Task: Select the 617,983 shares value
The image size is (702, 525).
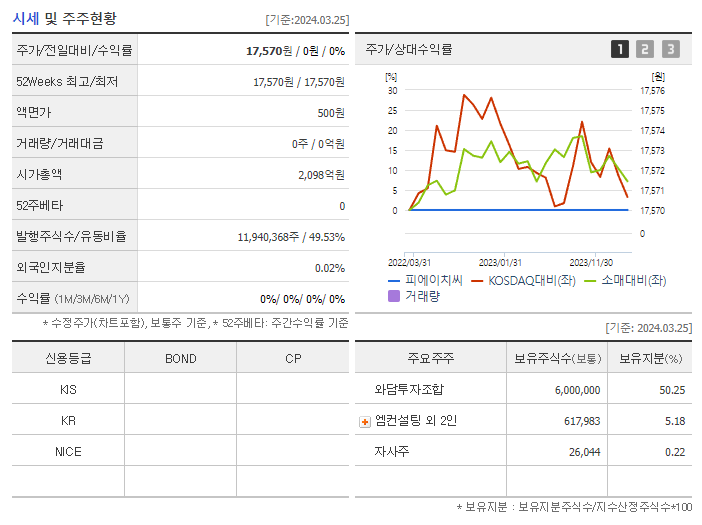Action: coord(582,421)
